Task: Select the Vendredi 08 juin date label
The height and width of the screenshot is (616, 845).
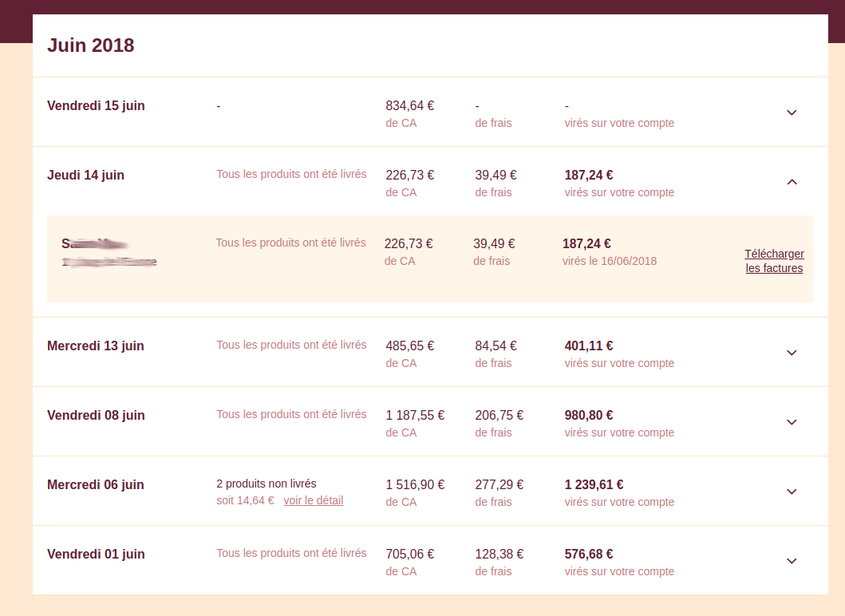Action: click(96, 416)
